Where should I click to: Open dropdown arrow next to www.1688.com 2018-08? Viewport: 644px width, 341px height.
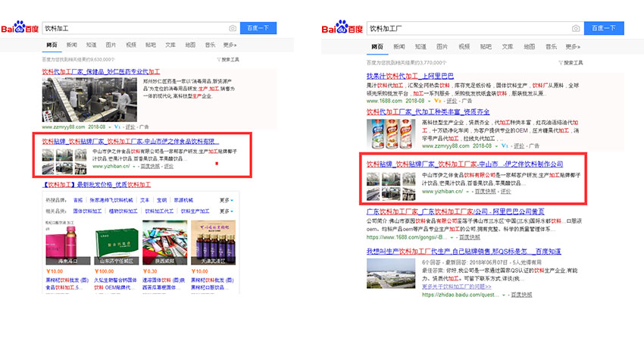click(x=429, y=101)
